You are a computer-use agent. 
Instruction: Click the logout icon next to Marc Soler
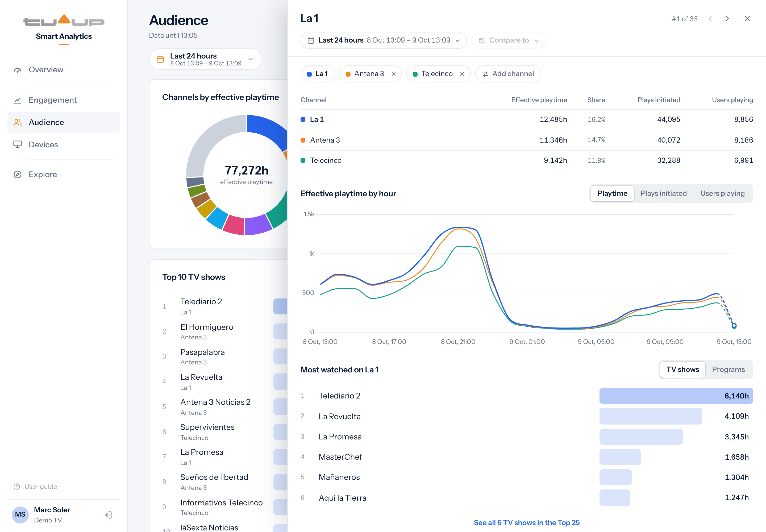[108, 515]
